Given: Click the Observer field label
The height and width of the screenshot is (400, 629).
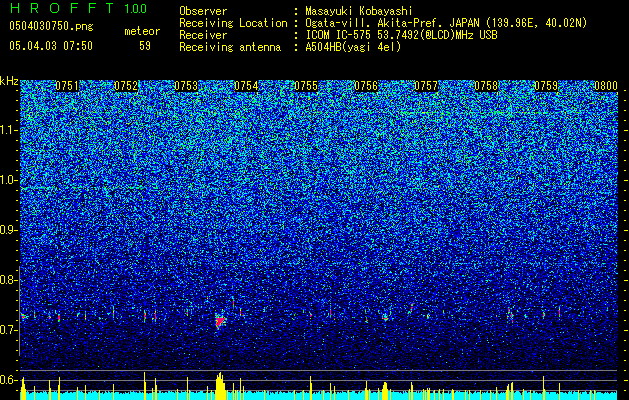Looking at the screenshot, I should pos(203,11).
